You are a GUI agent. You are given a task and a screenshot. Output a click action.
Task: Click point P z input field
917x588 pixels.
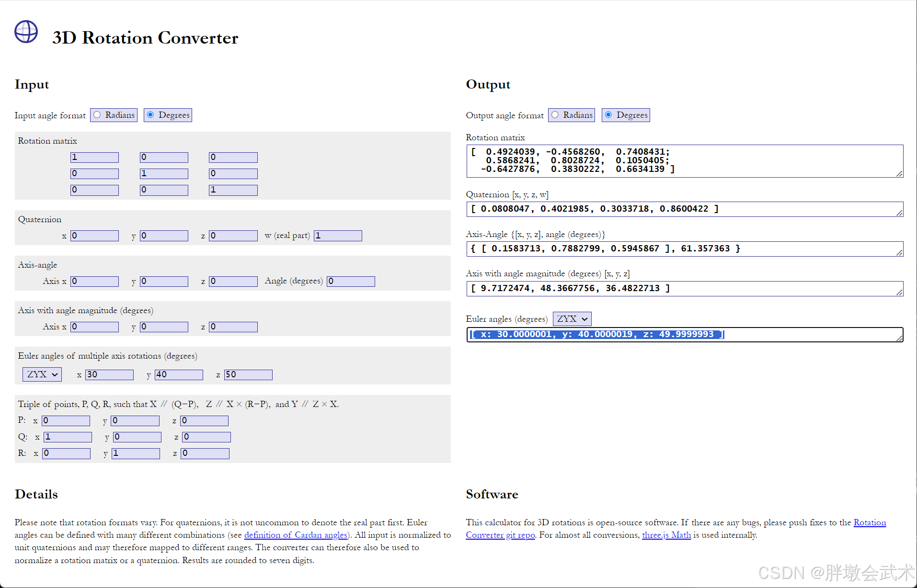point(204,421)
